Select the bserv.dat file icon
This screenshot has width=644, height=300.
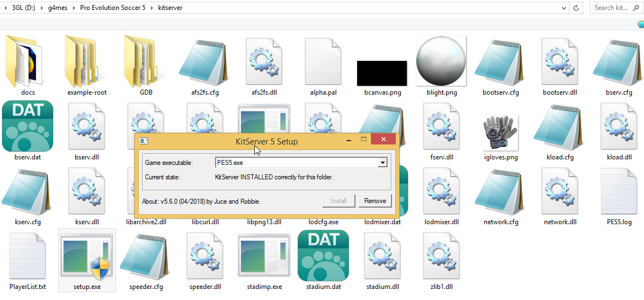28,126
